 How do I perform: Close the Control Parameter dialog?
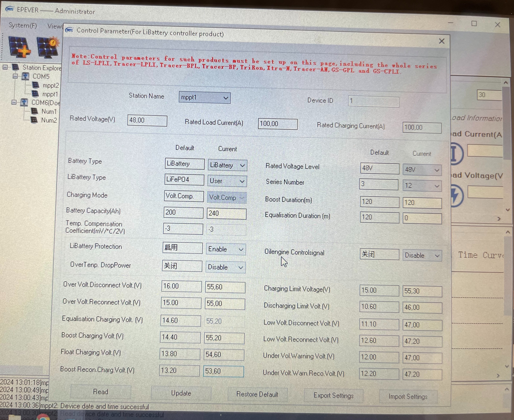pos(442,41)
